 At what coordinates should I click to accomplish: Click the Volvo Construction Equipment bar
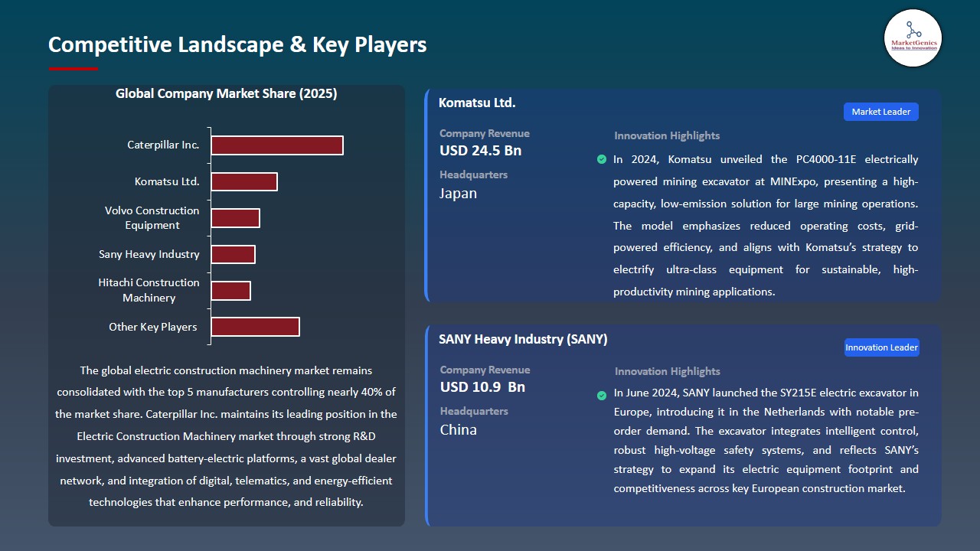coord(235,218)
